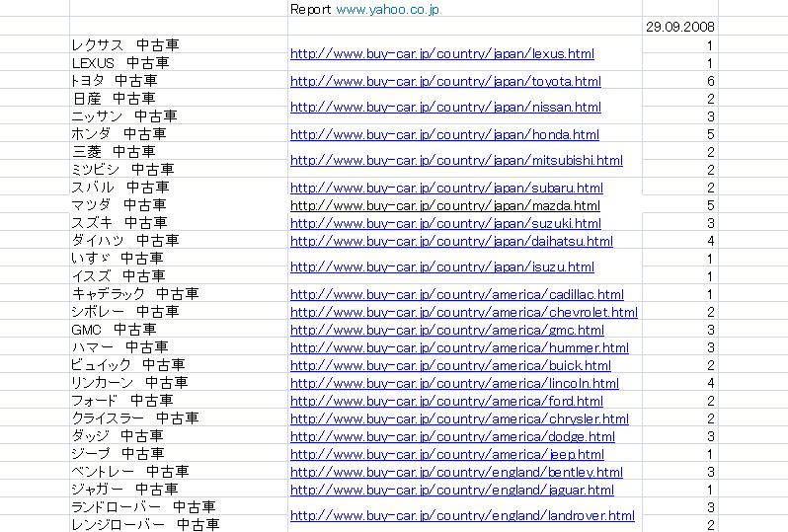This screenshot has height=532, width=788.
Task: Select the 29.09.2008 date cell
Action: click(680, 27)
